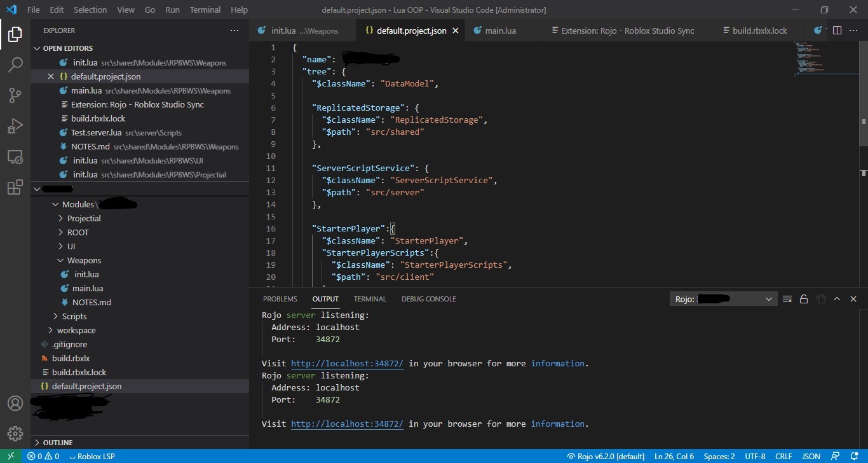Toggle the notifications bell

[854, 456]
